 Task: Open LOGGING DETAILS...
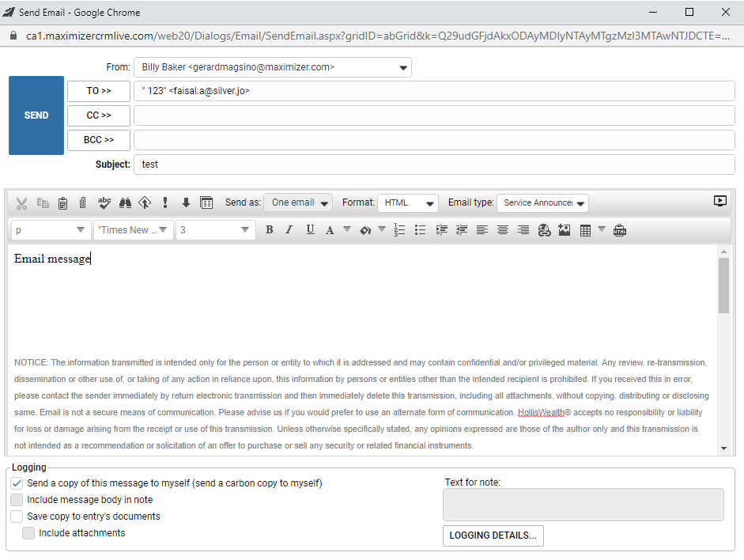[x=493, y=535]
